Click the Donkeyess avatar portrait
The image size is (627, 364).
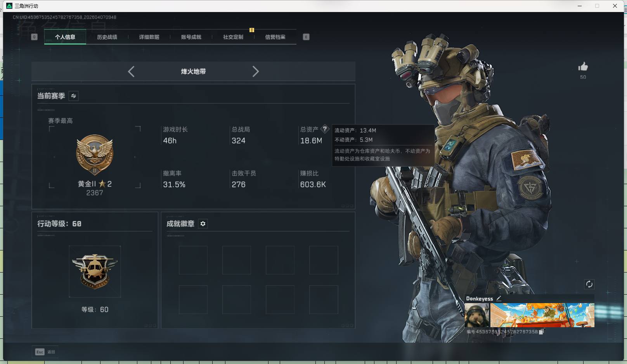(476, 315)
